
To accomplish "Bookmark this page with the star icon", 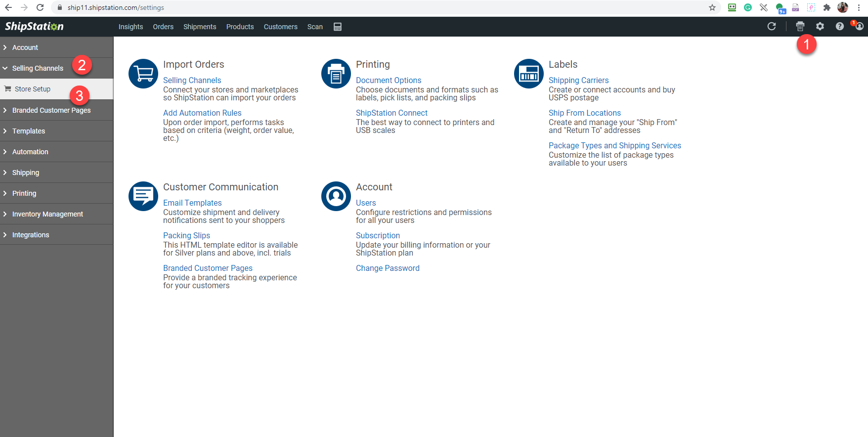I will point(712,7).
